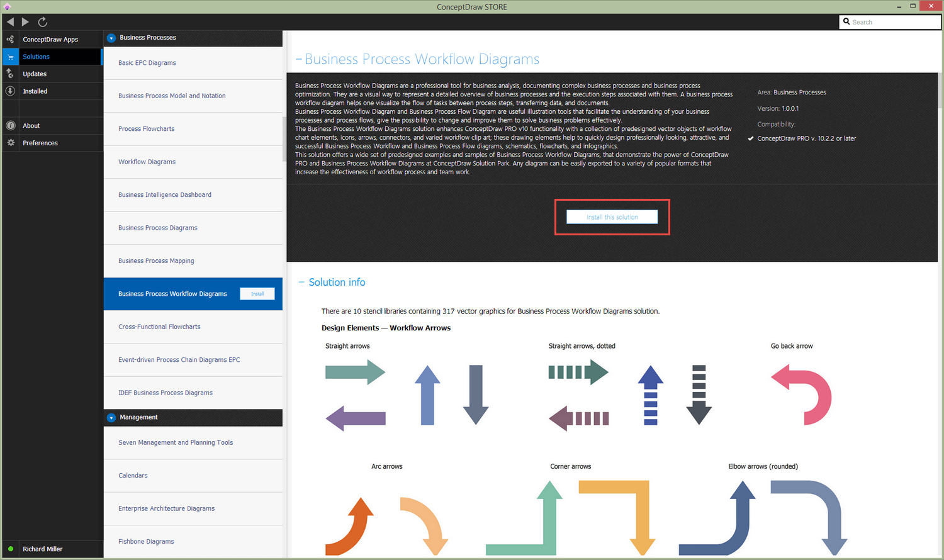The width and height of the screenshot is (944, 560).
Task: Open Business Process Model and Notation
Action: pyautogui.click(x=193, y=96)
